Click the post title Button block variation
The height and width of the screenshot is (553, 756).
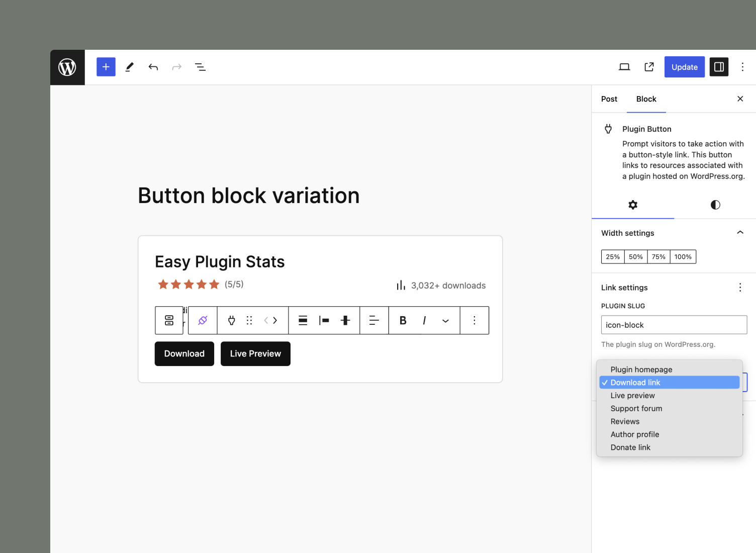249,196
